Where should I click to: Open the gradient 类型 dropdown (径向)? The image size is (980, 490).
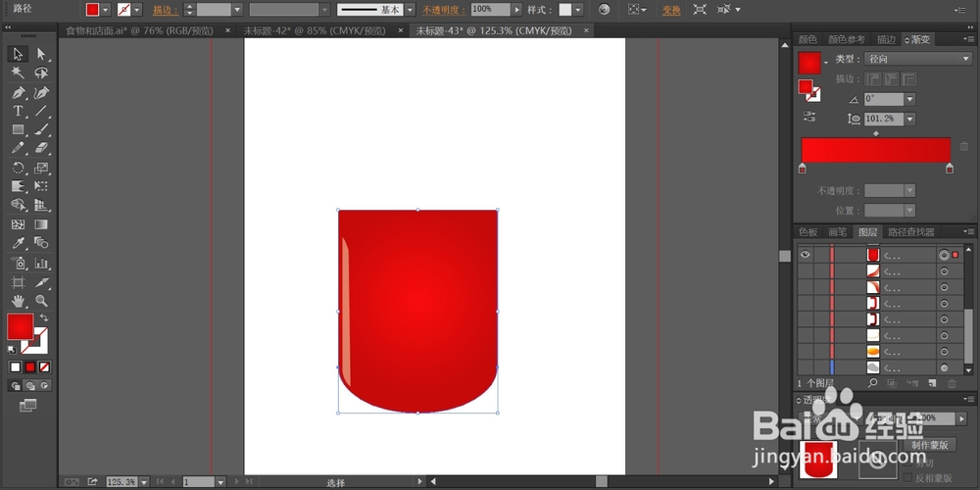917,59
